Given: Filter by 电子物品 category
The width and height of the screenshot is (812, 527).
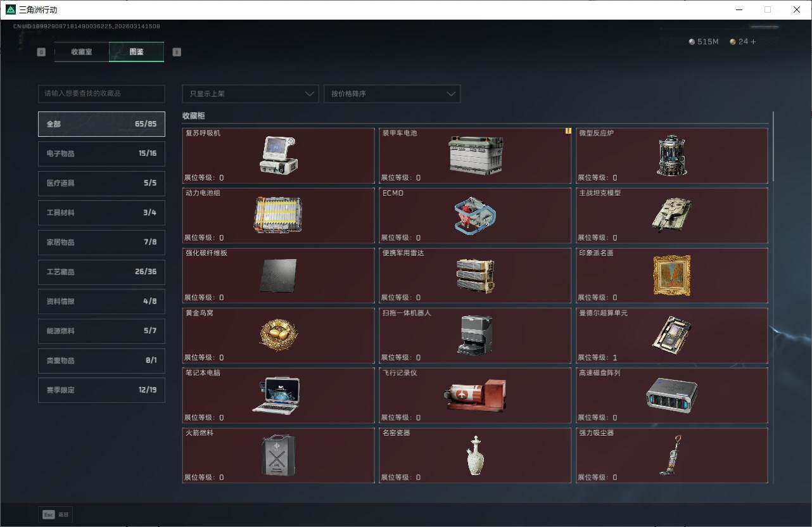Looking at the screenshot, I should (x=101, y=153).
